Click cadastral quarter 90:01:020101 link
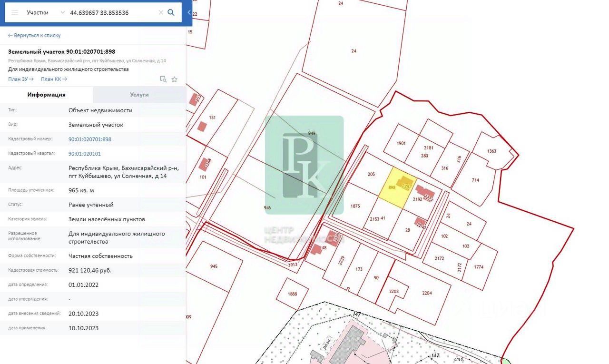The width and height of the screenshot is (609, 364). click(85, 154)
